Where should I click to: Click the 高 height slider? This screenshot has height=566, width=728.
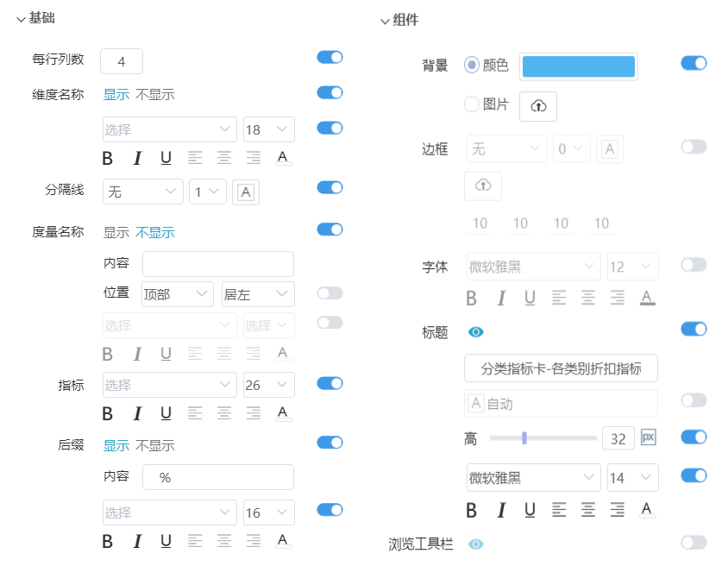(543, 437)
